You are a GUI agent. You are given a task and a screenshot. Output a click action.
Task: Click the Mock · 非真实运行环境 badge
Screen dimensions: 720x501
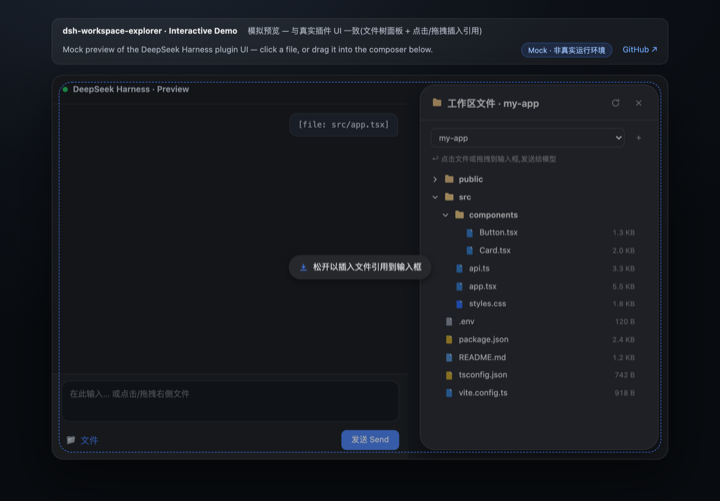tap(566, 50)
